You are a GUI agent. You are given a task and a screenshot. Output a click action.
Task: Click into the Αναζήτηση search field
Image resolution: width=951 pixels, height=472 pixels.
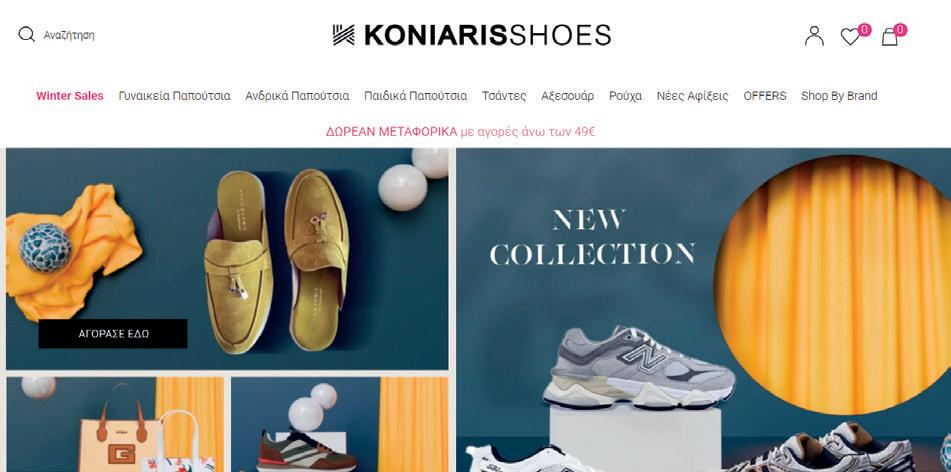tap(69, 35)
